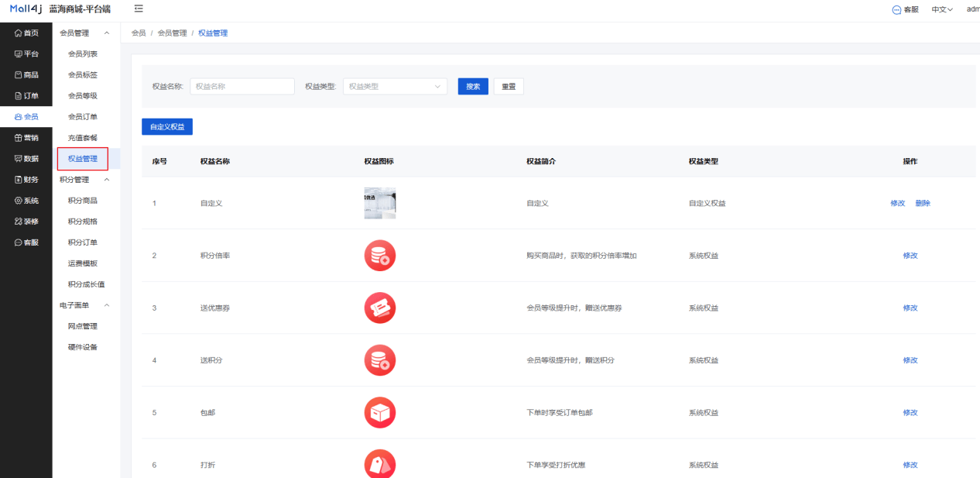Click the 包邮 red box icon
The image size is (980, 478).
(380, 412)
